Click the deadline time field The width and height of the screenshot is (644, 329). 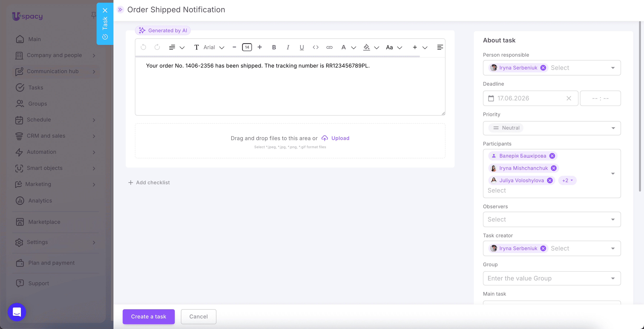click(x=600, y=98)
